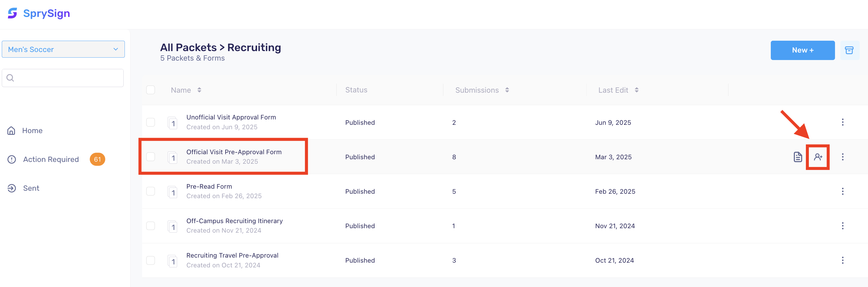This screenshot has height=287, width=868.
Task: Click 'Created on Mar 3, 2025' text
Action: [222, 162]
